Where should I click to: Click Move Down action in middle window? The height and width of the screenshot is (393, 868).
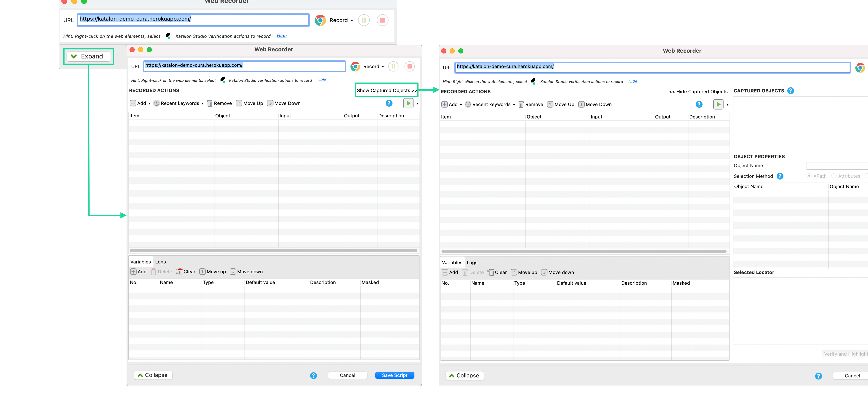pos(284,103)
